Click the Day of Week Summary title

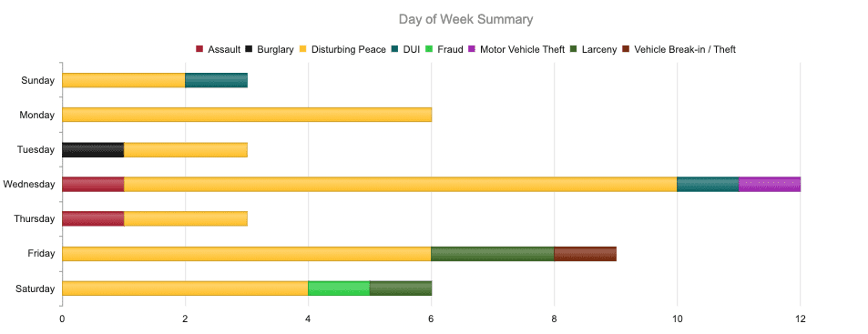465,19
